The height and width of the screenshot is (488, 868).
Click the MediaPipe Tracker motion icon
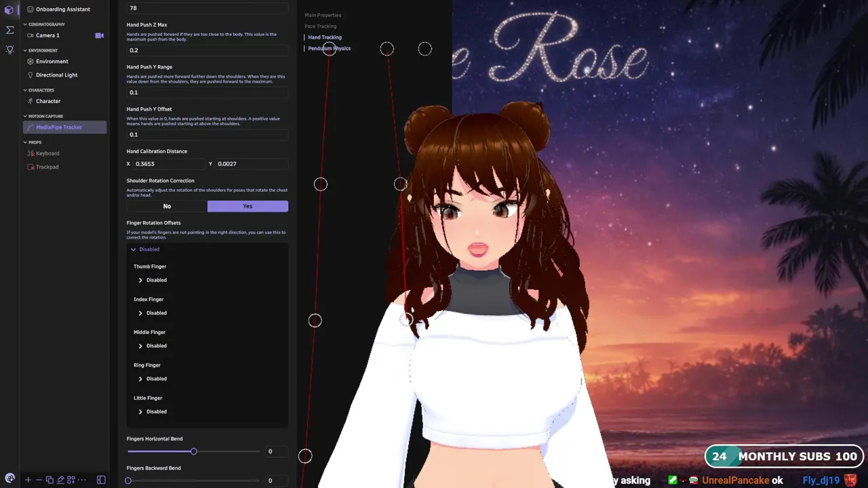point(30,127)
